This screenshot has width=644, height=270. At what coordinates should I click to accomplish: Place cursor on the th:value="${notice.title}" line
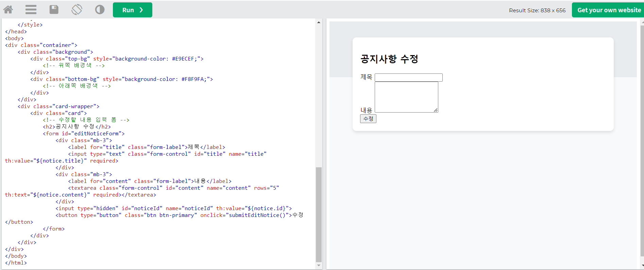pyautogui.click(x=62, y=161)
